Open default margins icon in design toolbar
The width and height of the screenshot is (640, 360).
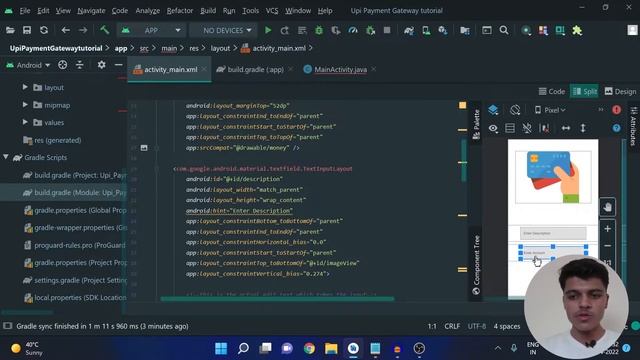click(x=544, y=128)
